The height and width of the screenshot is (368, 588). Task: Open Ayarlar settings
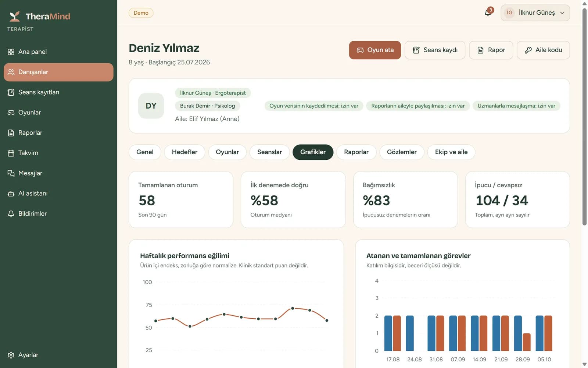pyautogui.click(x=58, y=355)
